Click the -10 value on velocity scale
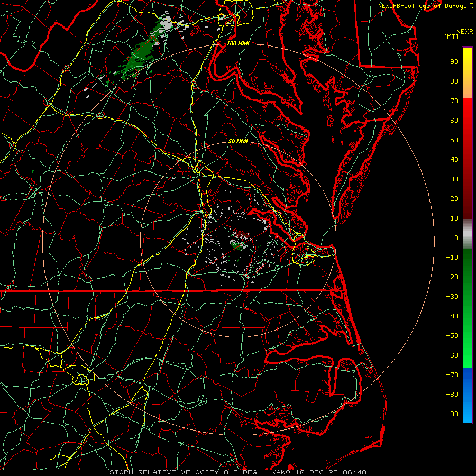 point(452,258)
